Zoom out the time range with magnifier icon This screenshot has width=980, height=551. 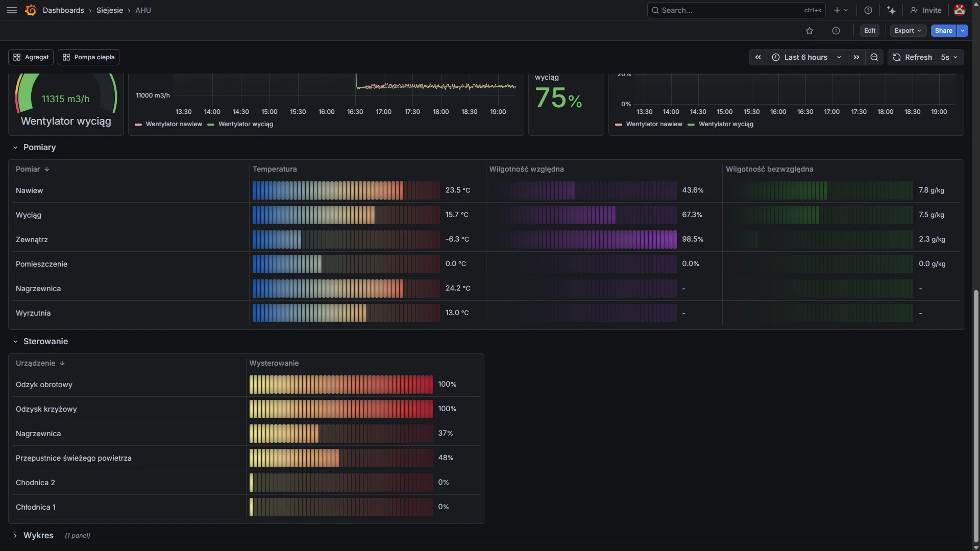(x=874, y=57)
